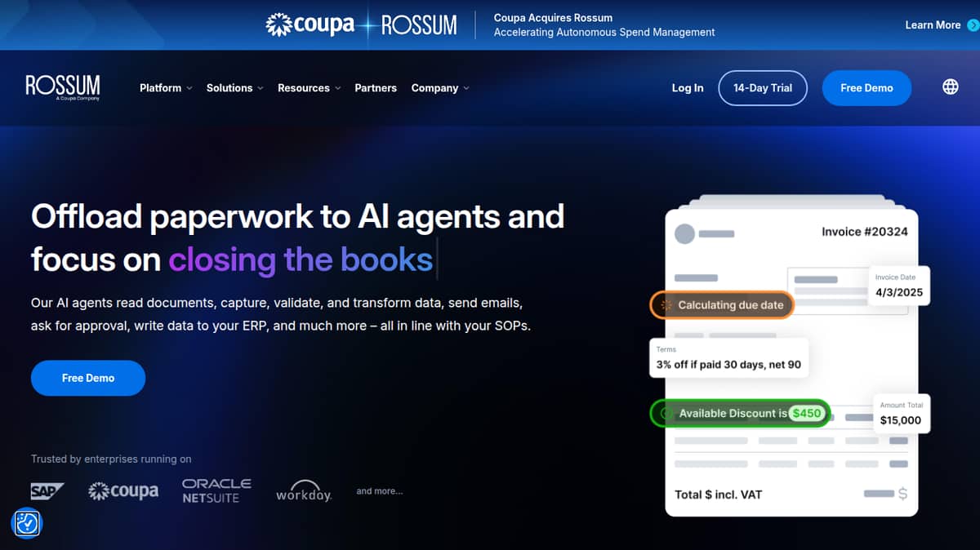Viewport: 980px width, 550px height.
Task: Click the Oracle NetSuite logo
Action: (x=216, y=490)
